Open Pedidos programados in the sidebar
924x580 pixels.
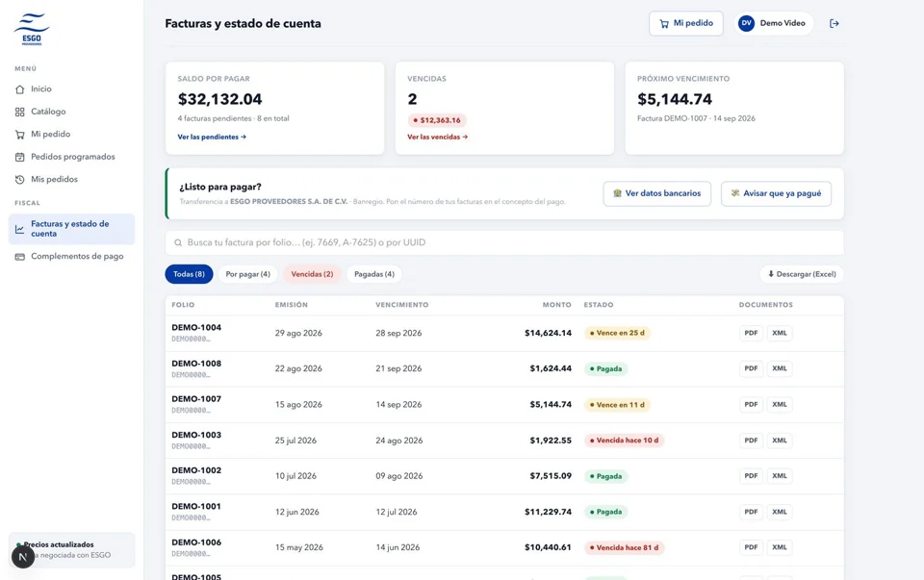point(71,157)
